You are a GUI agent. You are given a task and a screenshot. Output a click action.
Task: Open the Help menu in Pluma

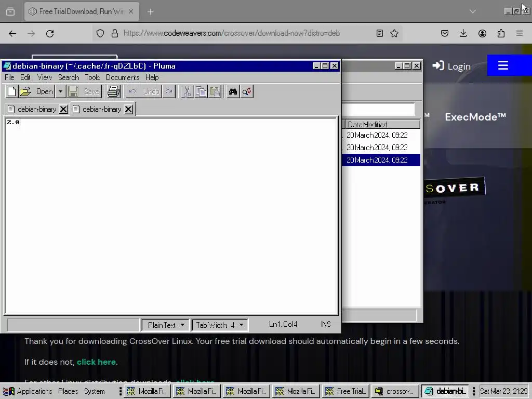[152, 77]
